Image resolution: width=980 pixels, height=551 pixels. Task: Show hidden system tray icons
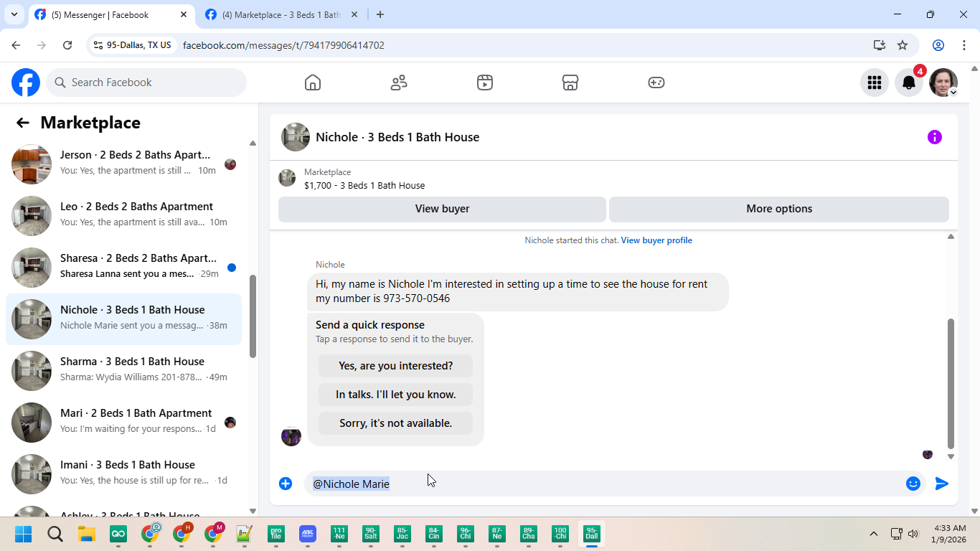(874, 534)
